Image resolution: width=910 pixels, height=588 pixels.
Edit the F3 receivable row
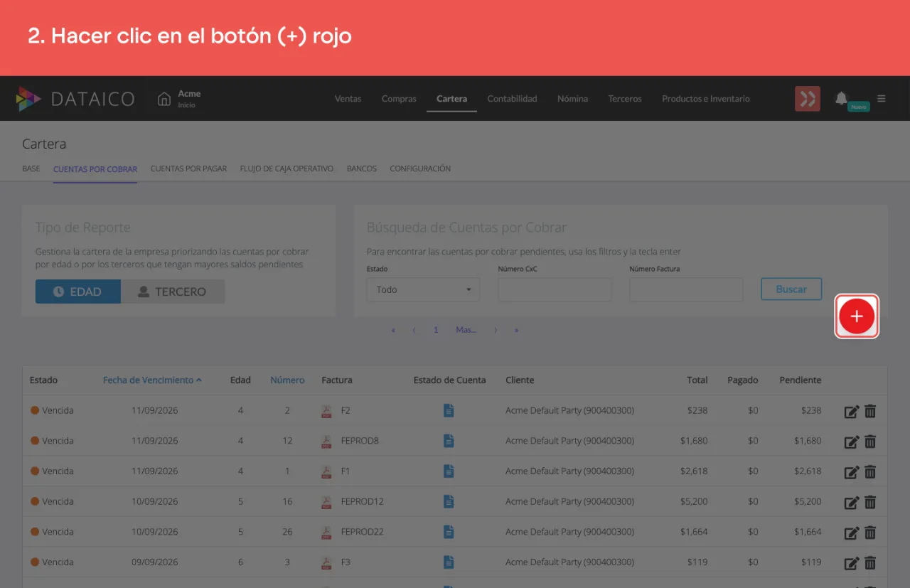(x=852, y=563)
